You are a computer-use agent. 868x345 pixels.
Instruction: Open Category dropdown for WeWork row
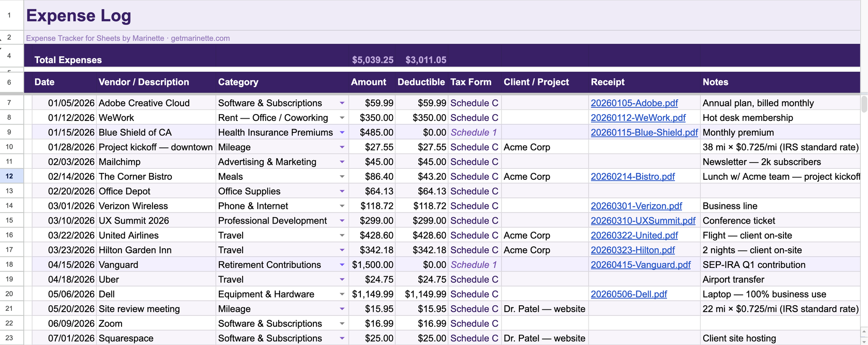[342, 118]
